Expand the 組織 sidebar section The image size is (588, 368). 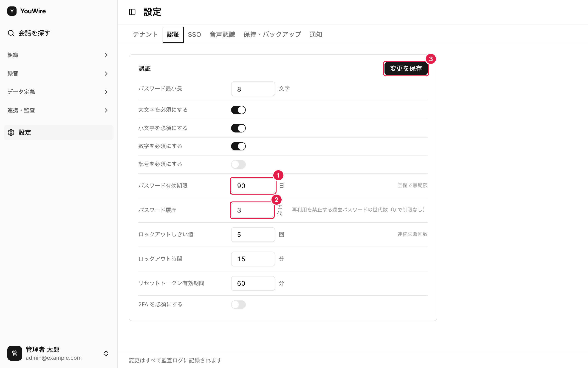coord(58,55)
